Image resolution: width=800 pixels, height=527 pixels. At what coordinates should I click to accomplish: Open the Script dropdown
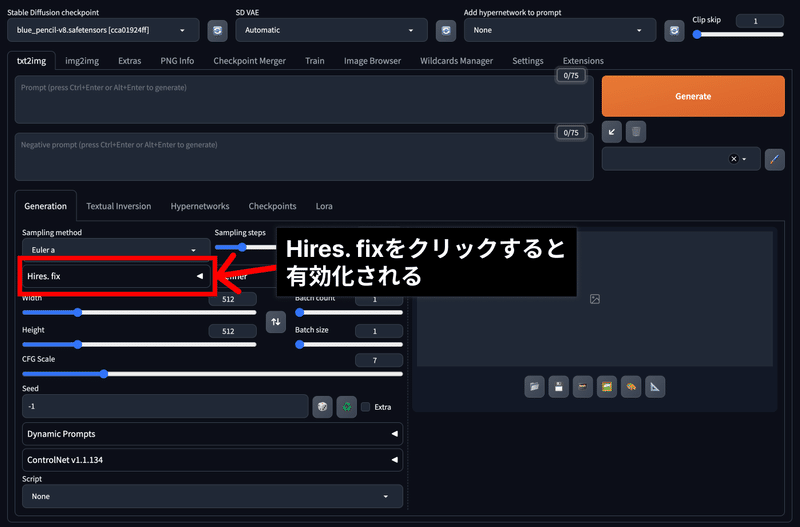pyautogui.click(x=212, y=496)
